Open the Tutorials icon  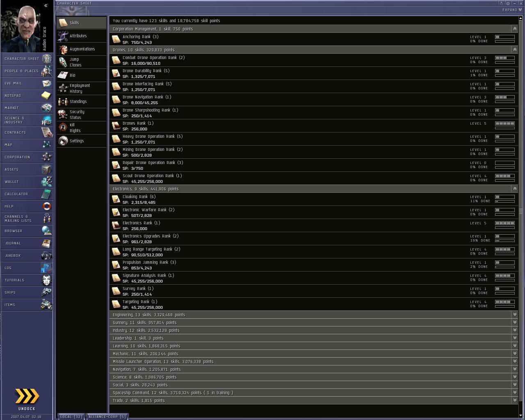(47, 280)
